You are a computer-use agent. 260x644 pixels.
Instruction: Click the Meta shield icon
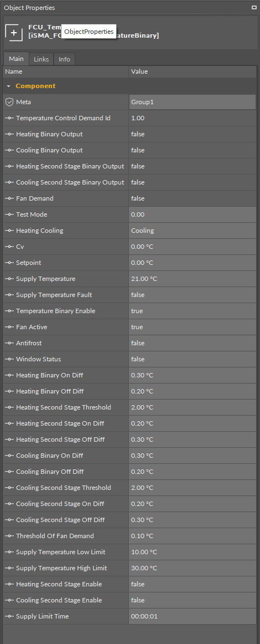point(9,102)
